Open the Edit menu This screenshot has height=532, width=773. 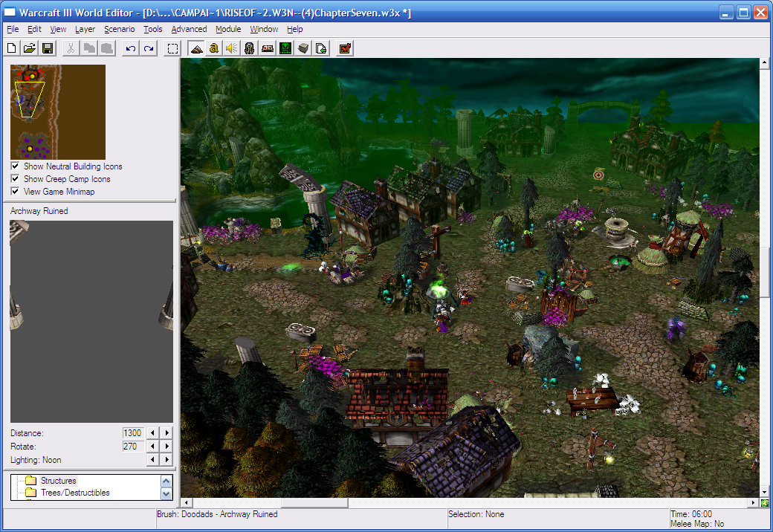pyautogui.click(x=34, y=29)
